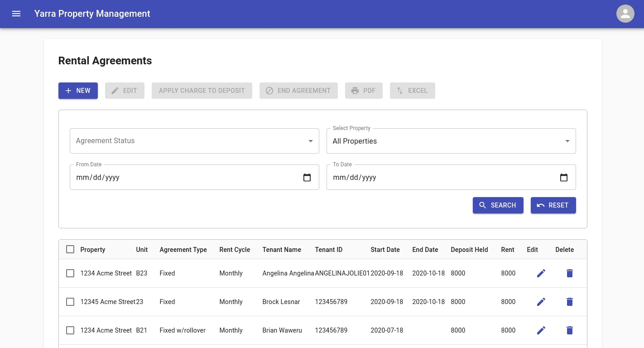
Task: Click the To Date input field
Action: (451, 177)
